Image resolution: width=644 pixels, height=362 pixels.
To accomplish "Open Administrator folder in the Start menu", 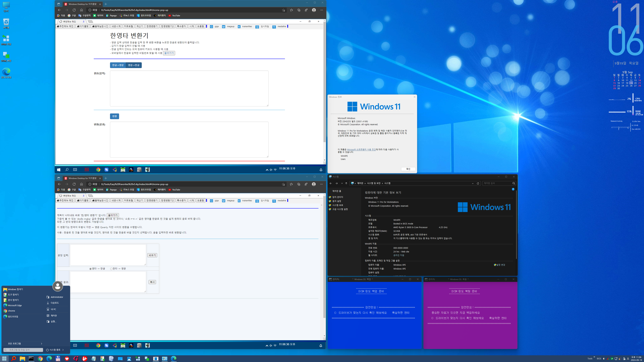I will pos(55,297).
